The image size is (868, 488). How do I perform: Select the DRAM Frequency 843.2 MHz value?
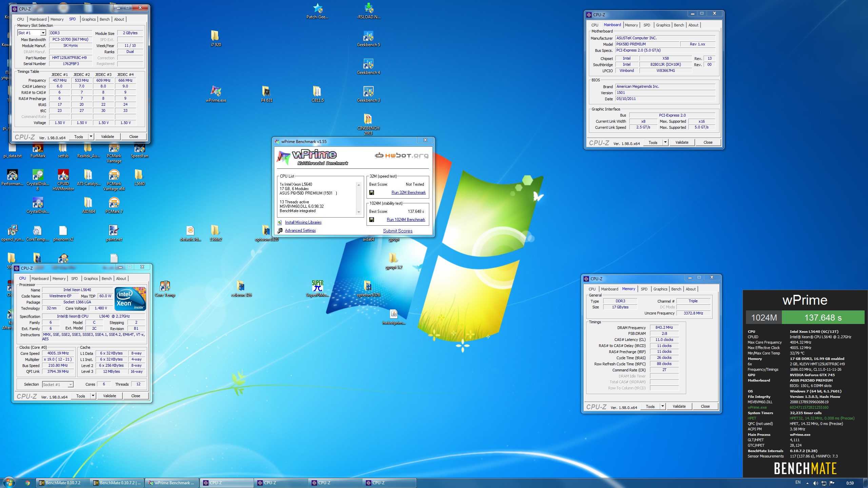point(664,327)
